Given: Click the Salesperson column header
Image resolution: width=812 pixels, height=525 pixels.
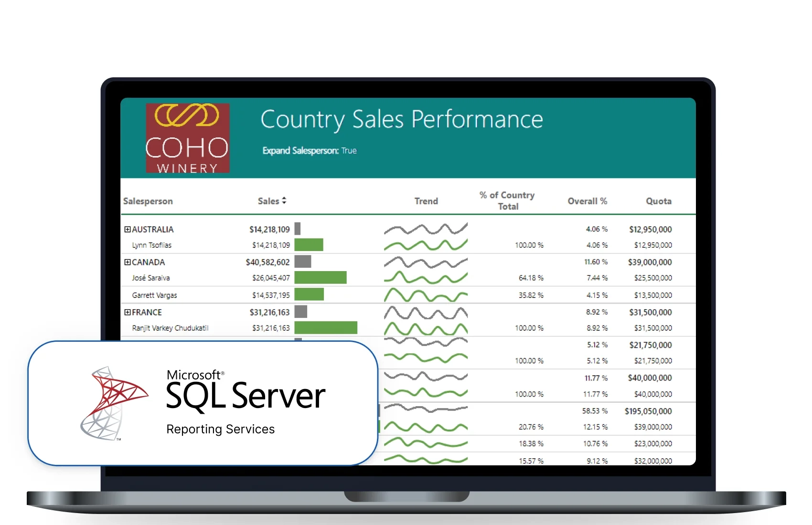Looking at the screenshot, I should [x=148, y=201].
